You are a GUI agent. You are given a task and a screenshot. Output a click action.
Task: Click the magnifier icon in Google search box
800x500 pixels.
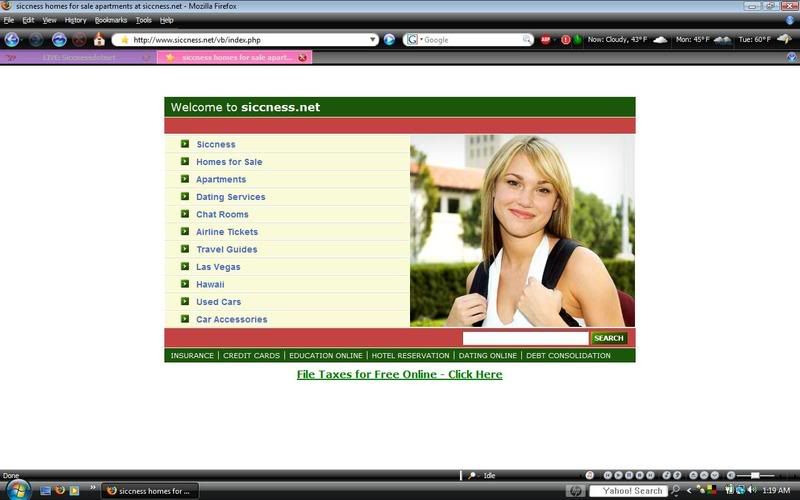[x=527, y=40]
